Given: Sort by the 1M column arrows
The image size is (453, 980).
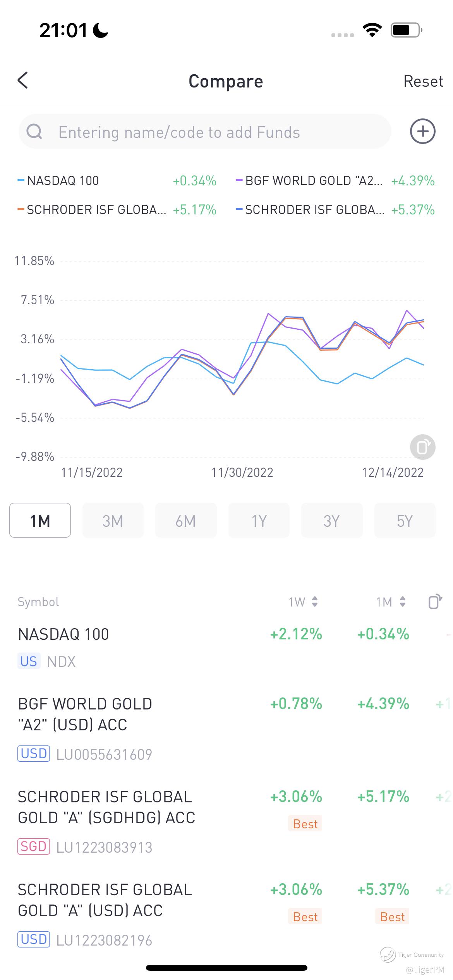Looking at the screenshot, I should (x=402, y=601).
